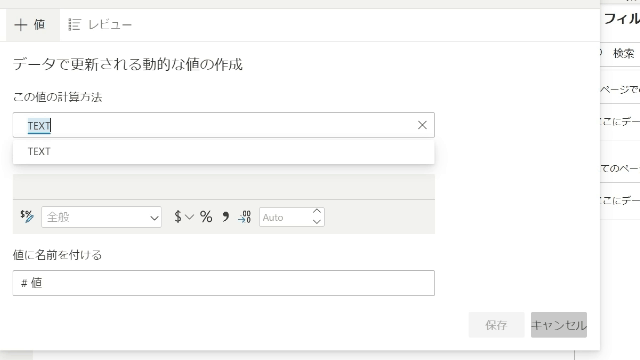640x360 pixels.
Task: Apply percentage format
Action: 206,217
